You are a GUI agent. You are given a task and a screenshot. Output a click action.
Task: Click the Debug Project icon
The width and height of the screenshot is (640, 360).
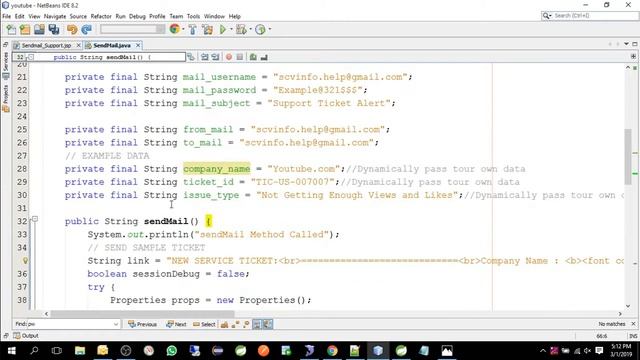[x=241, y=29]
